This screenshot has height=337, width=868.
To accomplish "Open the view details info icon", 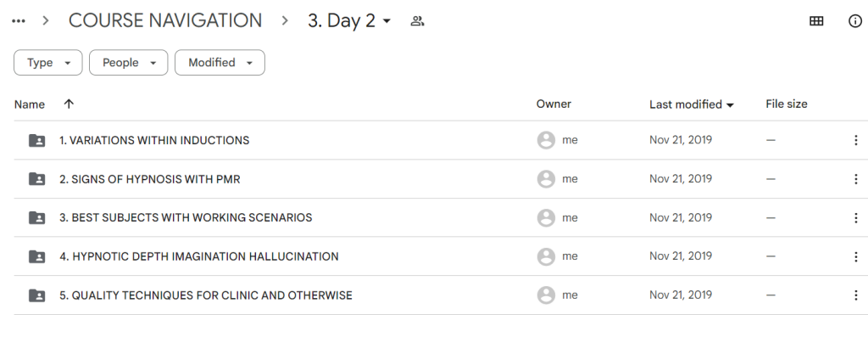I will click(854, 21).
